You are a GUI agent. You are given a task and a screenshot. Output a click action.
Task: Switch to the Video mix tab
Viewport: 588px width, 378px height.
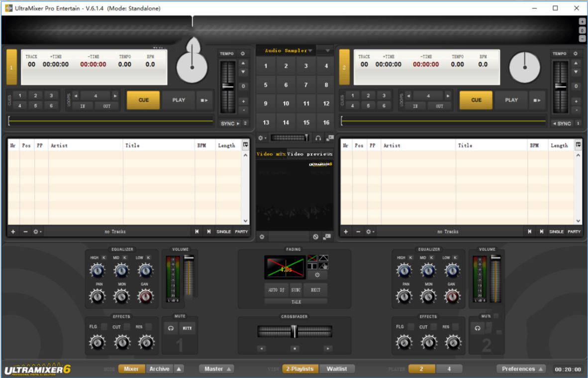271,154
